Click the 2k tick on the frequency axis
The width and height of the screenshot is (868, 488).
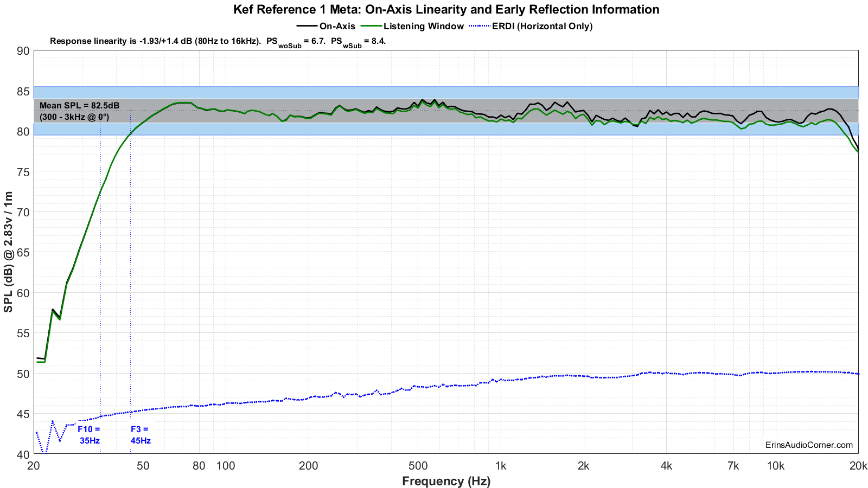(x=584, y=466)
